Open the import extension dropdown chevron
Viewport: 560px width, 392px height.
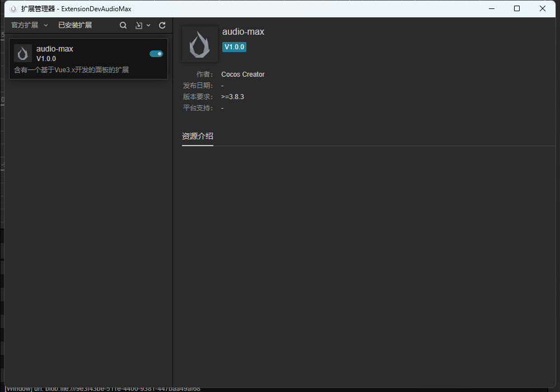pos(148,25)
